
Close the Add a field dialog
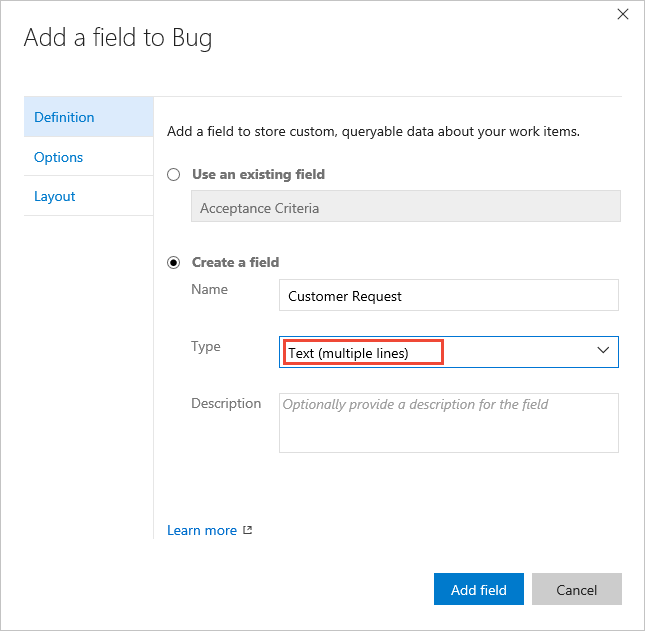tap(623, 14)
